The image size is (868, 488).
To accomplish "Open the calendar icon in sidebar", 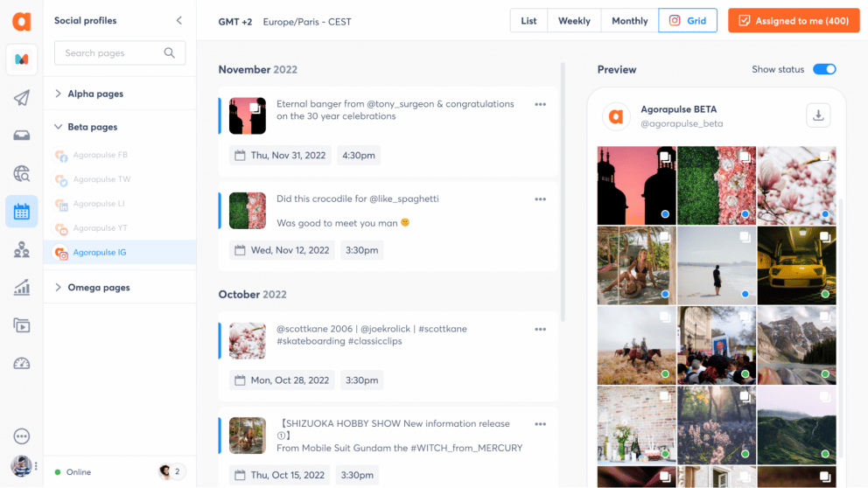I will tap(22, 212).
